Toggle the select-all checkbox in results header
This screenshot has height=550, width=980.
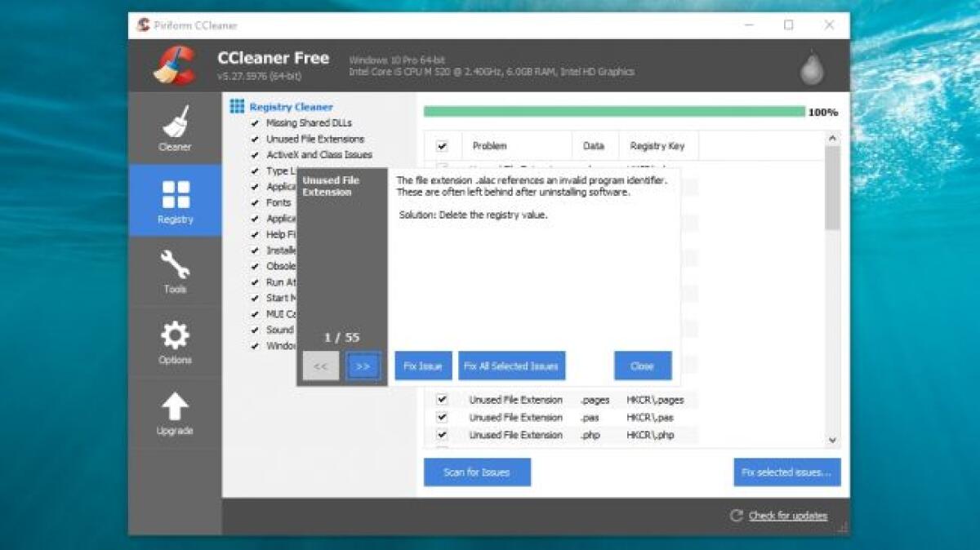(443, 146)
